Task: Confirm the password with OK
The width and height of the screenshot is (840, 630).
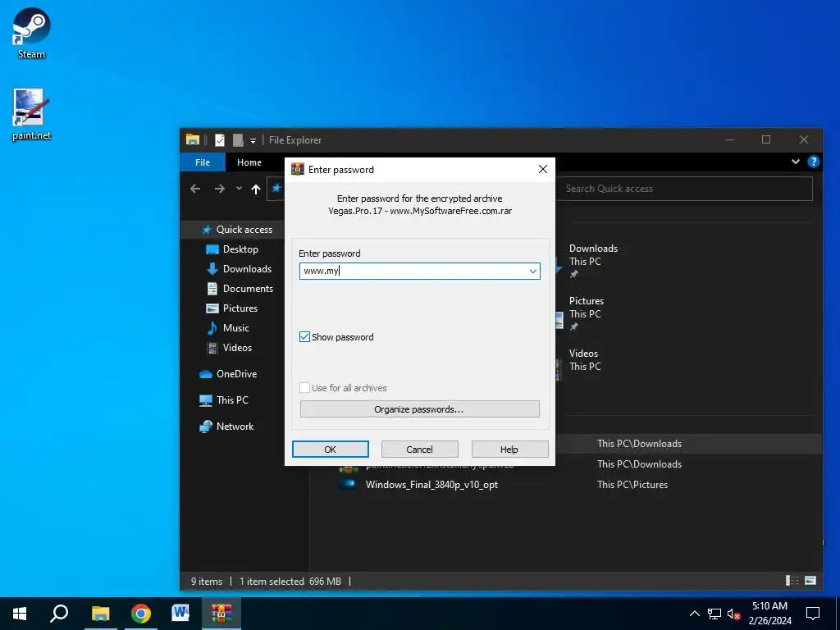Action: 331,450
